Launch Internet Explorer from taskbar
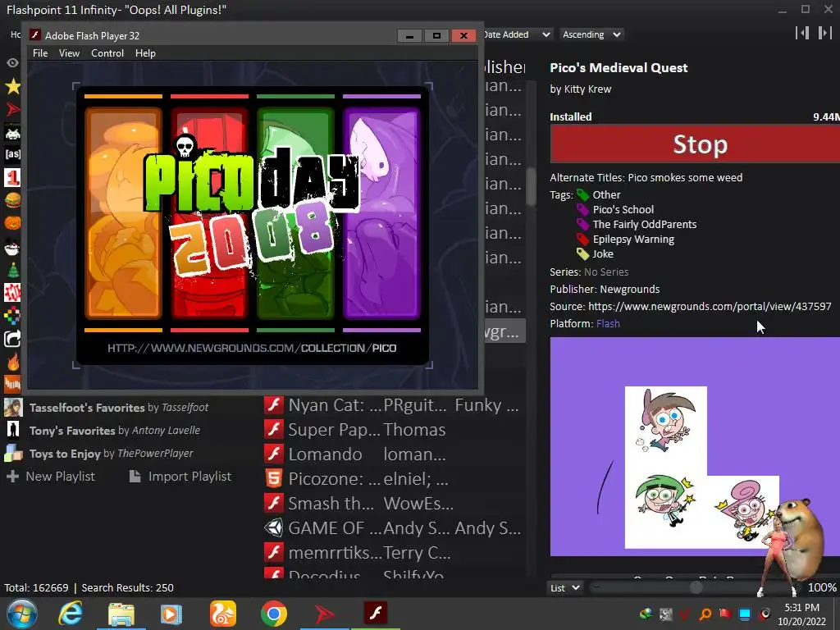The height and width of the screenshot is (630, 840). click(71, 614)
